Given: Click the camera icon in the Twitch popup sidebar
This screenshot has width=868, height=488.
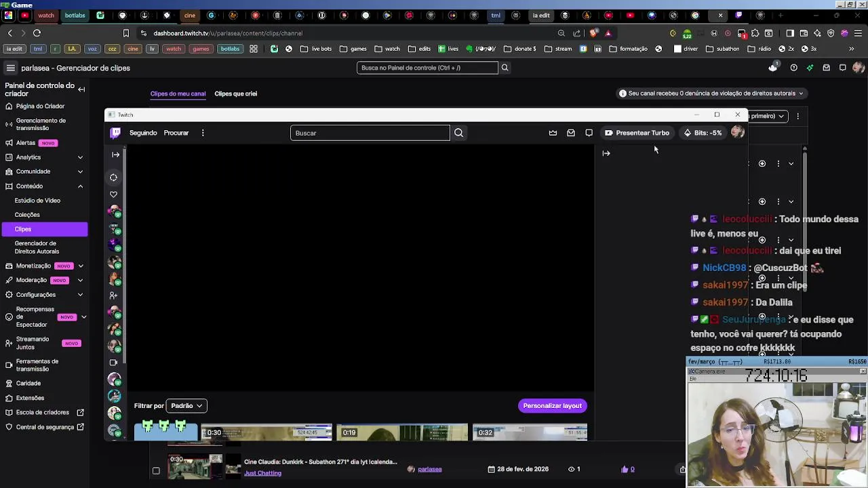Looking at the screenshot, I should click(x=113, y=363).
